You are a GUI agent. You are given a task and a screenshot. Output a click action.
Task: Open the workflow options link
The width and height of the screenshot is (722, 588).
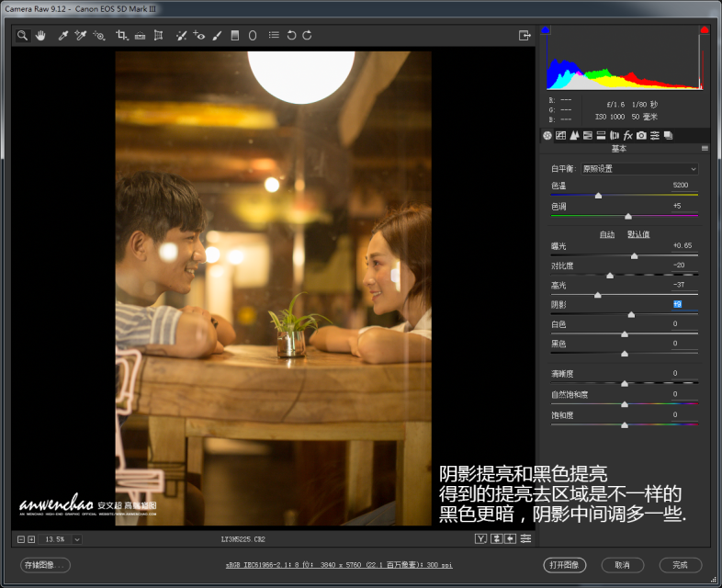(x=339, y=565)
